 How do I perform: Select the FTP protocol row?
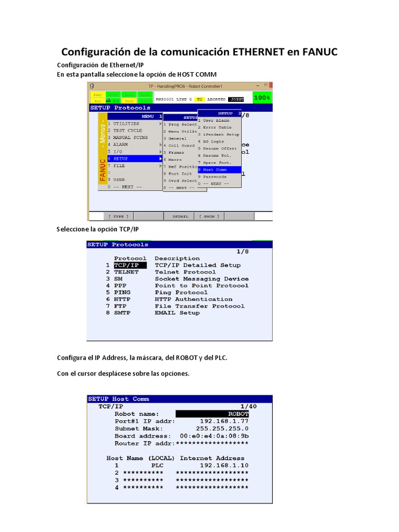(x=120, y=306)
